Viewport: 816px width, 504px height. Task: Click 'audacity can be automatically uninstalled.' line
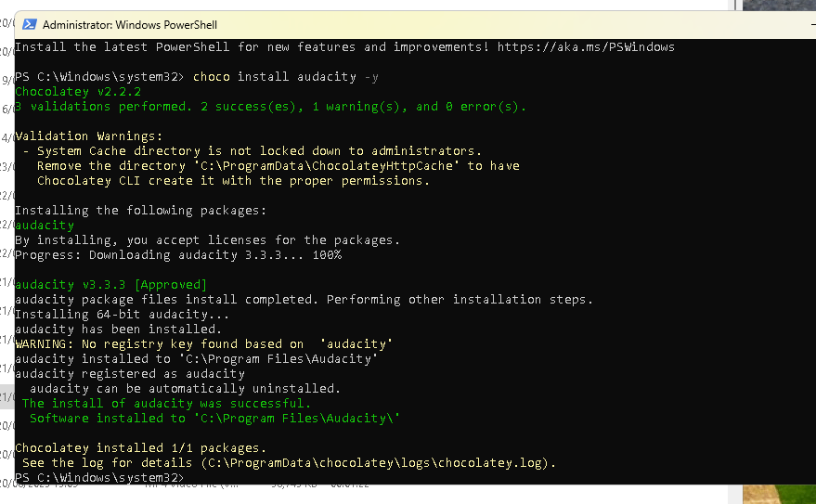pos(186,389)
